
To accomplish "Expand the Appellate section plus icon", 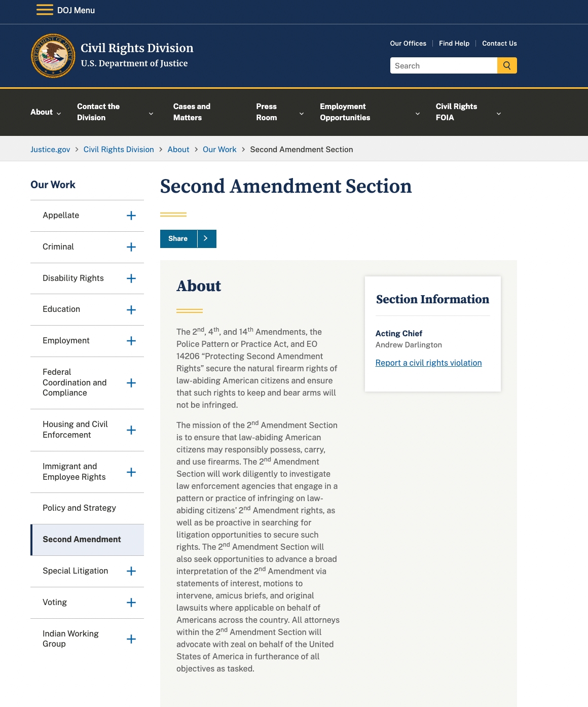I will tap(131, 216).
